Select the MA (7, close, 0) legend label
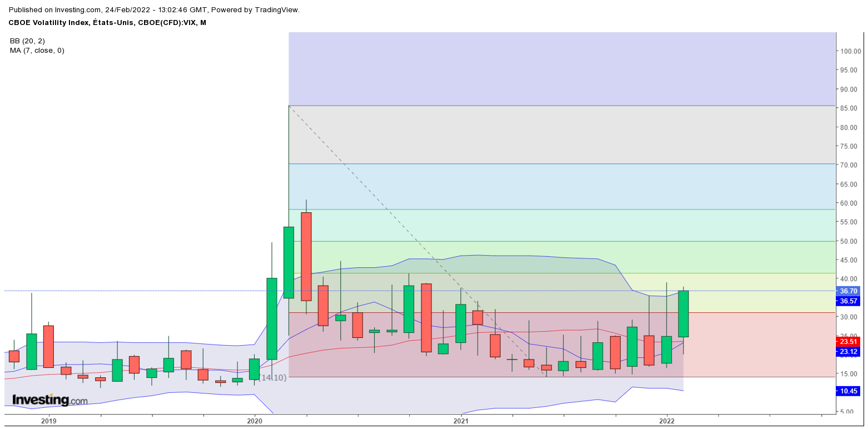The image size is (868, 429). coord(37,51)
